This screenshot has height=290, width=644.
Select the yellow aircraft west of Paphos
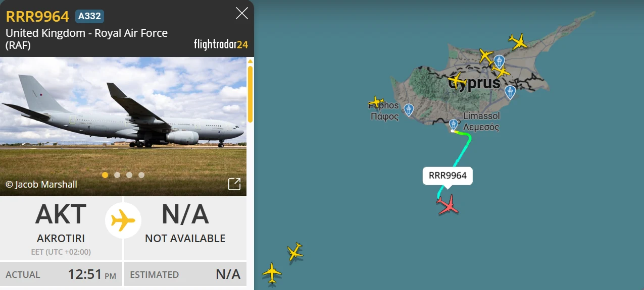(376, 102)
